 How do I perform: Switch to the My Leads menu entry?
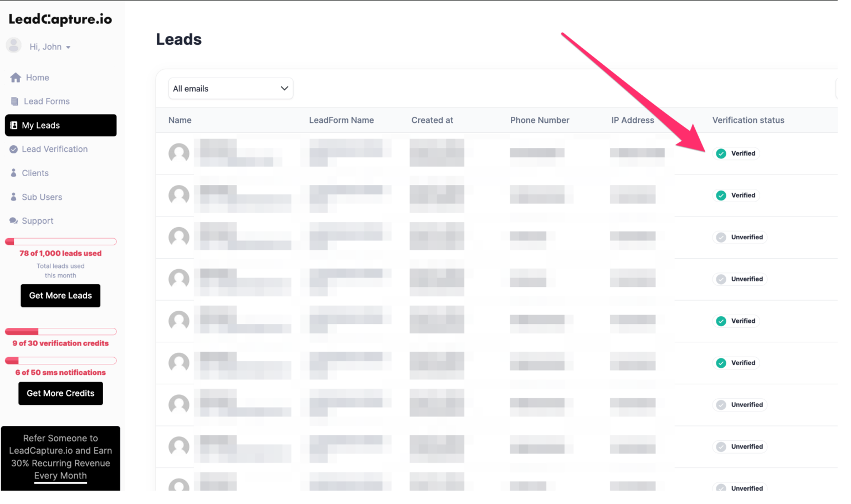point(41,125)
